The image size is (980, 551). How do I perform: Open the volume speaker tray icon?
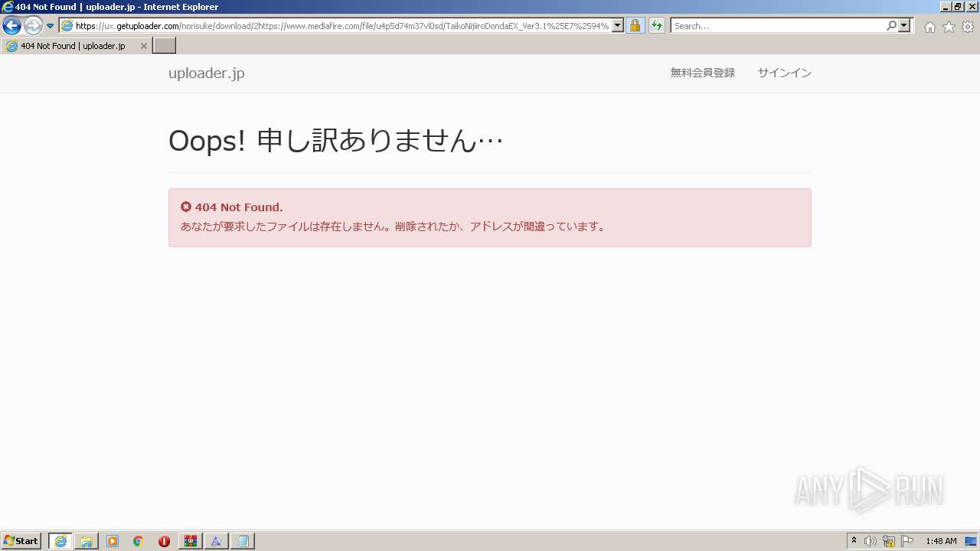click(x=870, y=541)
